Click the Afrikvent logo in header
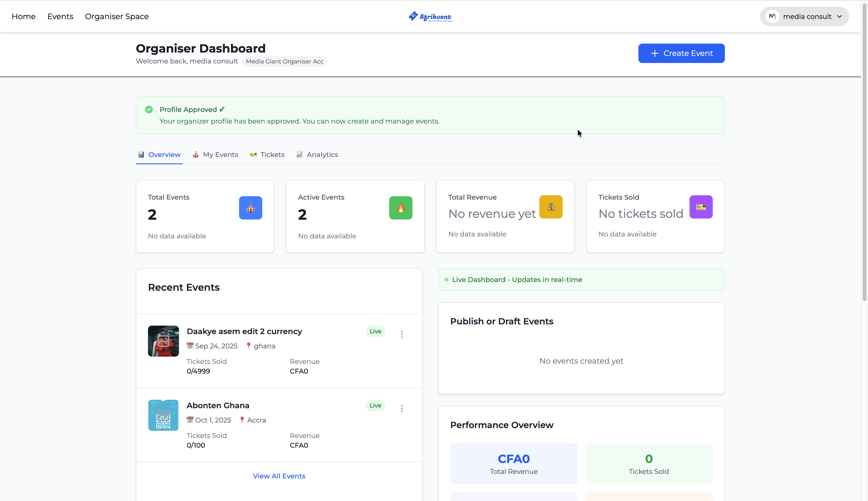This screenshot has height=501, width=868. coord(430,16)
